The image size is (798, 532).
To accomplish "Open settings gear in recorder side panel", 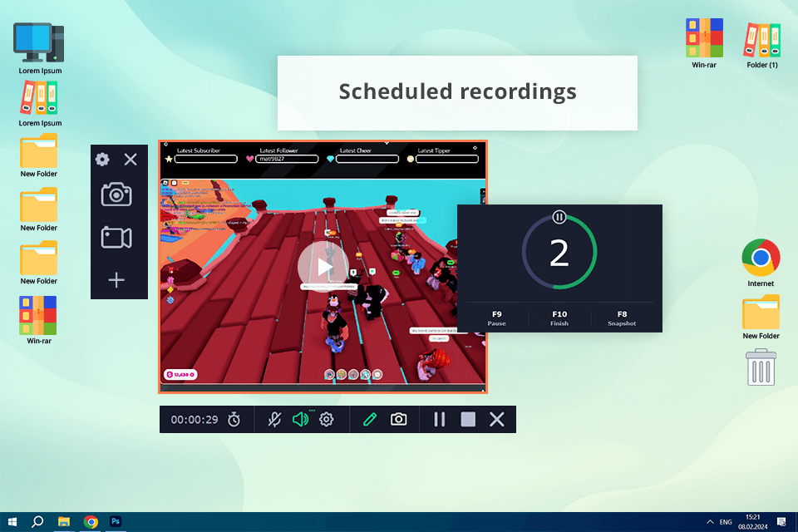I will [102, 160].
